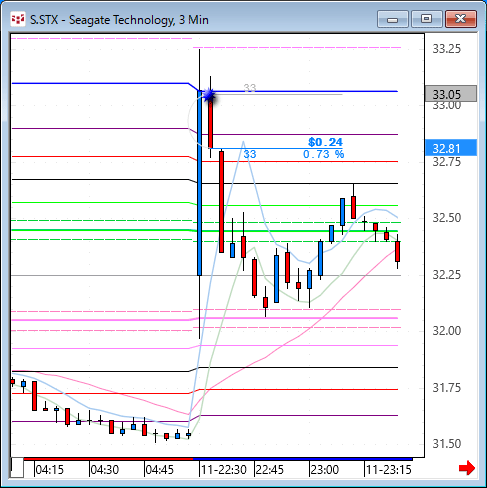Click the 04:45 time axis label
The height and width of the screenshot is (488, 487).
[160, 470]
